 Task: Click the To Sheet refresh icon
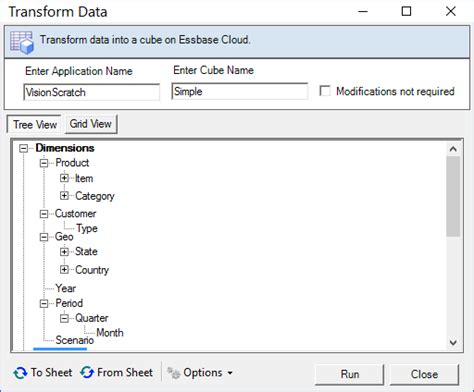coord(20,373)
